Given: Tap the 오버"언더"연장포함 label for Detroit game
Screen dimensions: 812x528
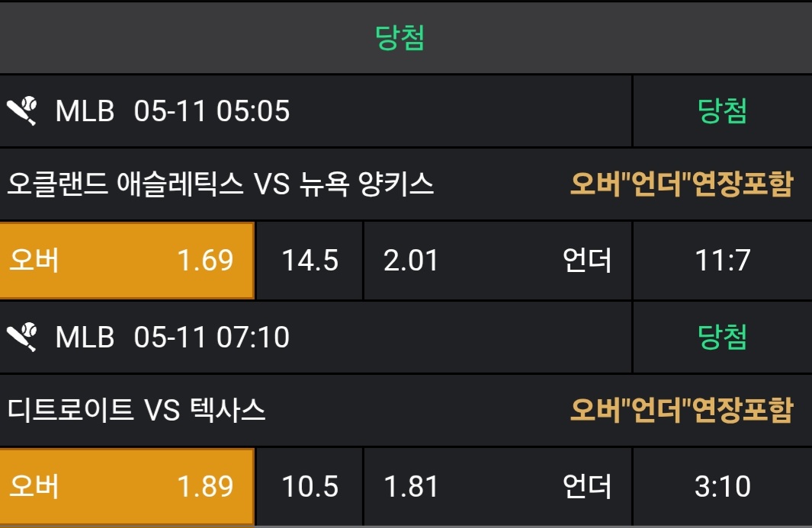Looking at the screenshot, I should click(682, 411).
